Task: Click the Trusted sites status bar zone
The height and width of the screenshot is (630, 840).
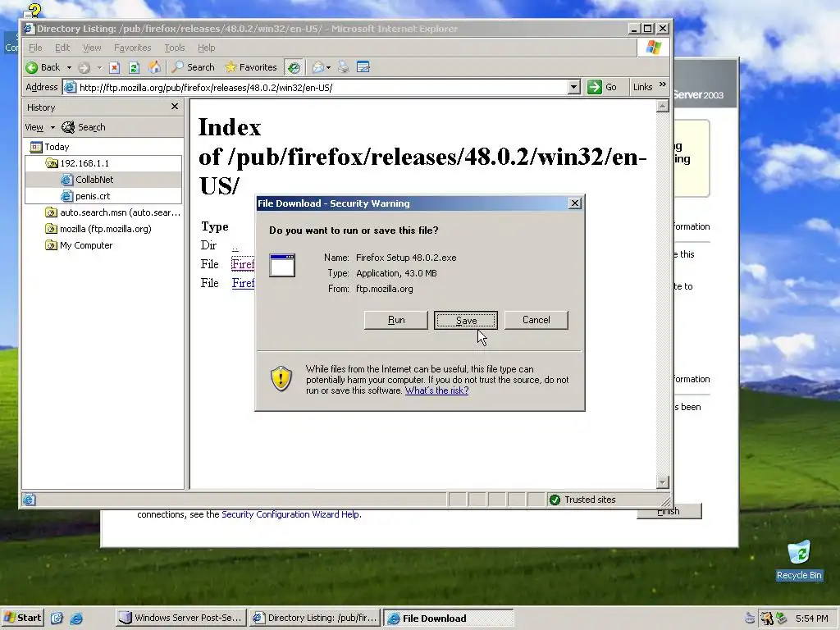Action: coord(583,500)
